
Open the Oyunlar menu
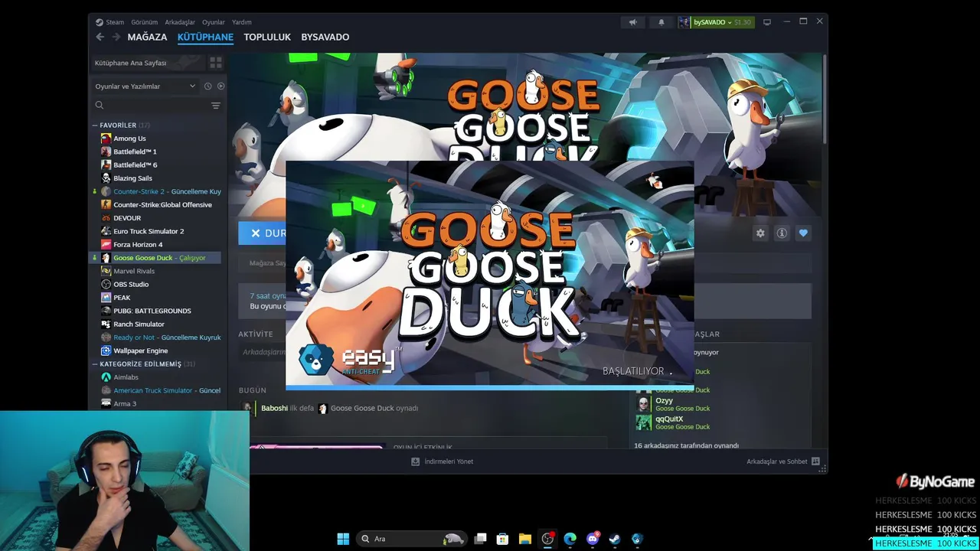214,22
